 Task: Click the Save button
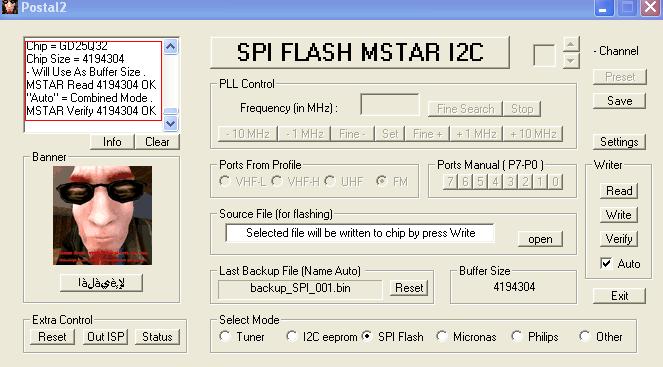[619, 101]
